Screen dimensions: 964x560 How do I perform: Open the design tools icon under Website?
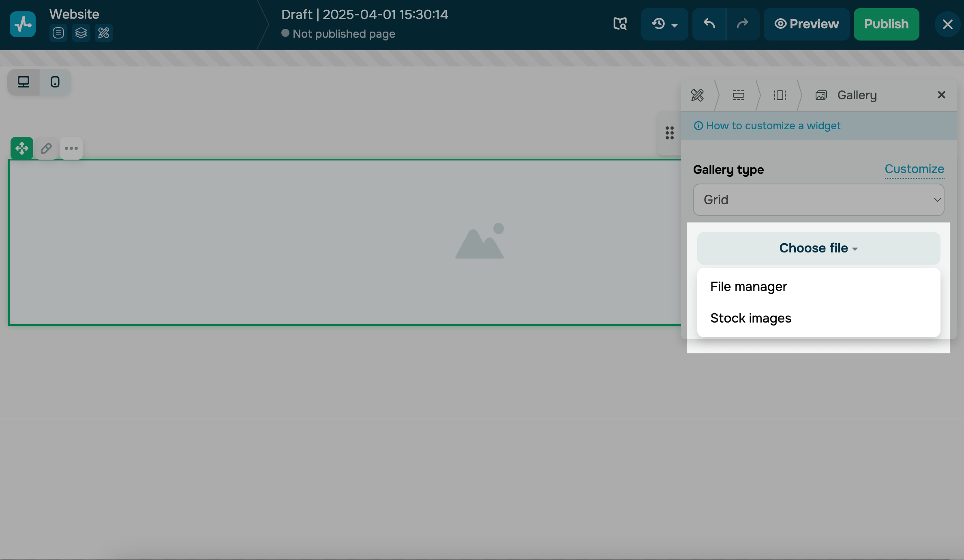pyautogui.click(x=104, y=33)
